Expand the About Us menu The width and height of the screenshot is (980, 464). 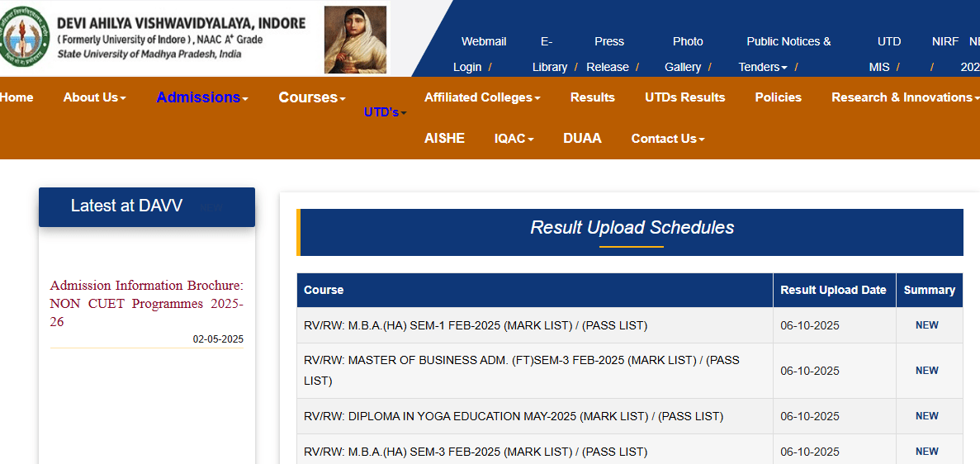tap(94, 97)
